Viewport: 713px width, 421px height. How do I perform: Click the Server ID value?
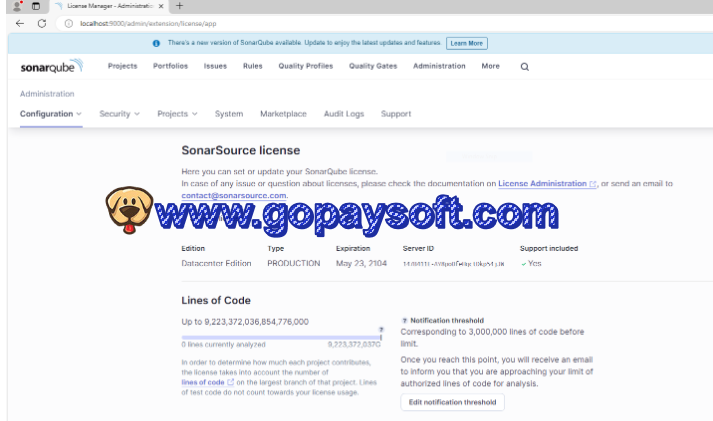click(x=453, y=264)
